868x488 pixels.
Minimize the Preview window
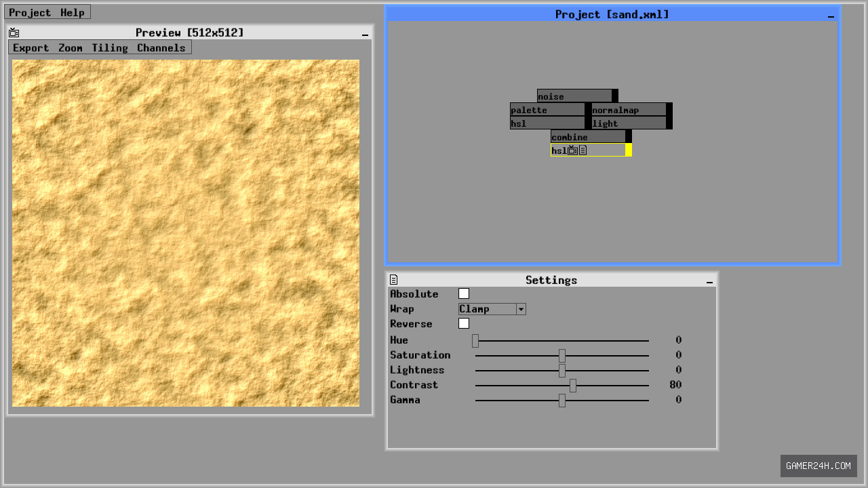point(365,33)
